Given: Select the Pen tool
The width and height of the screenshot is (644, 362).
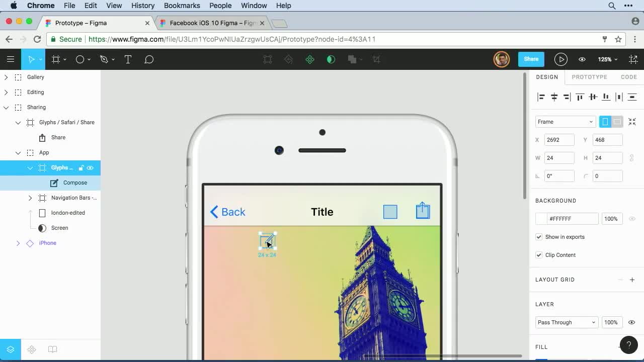Looking at the screenshot, I should click(104, 59).
